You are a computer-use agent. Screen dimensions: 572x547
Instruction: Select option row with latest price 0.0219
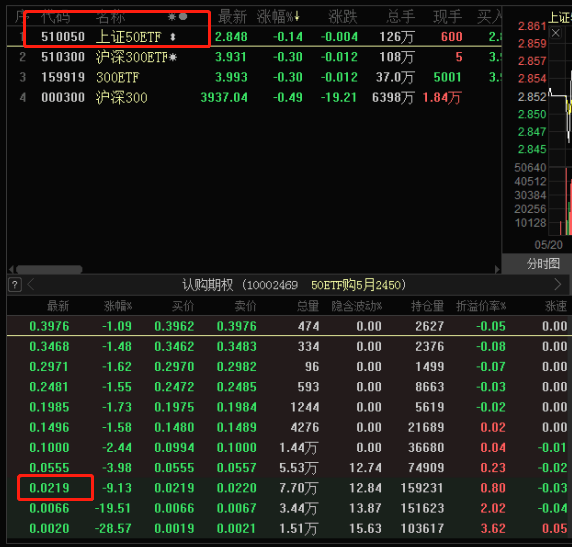(x=287, y=488)
